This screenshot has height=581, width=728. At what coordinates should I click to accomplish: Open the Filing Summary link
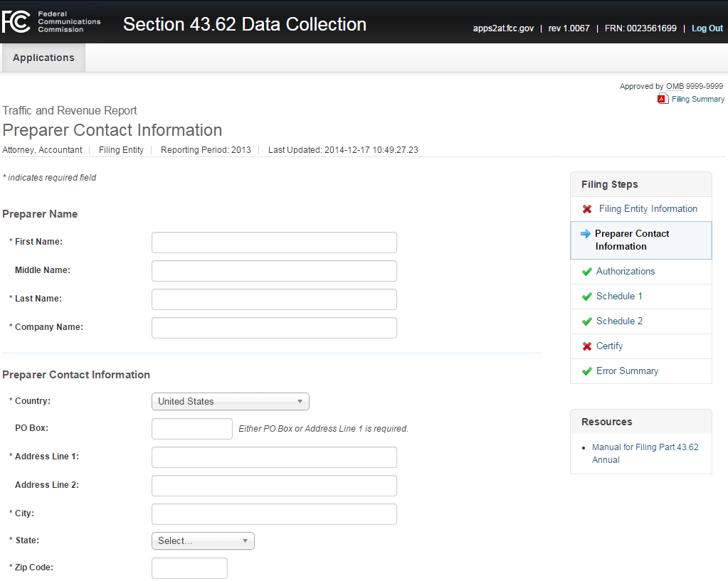point(697,99)
